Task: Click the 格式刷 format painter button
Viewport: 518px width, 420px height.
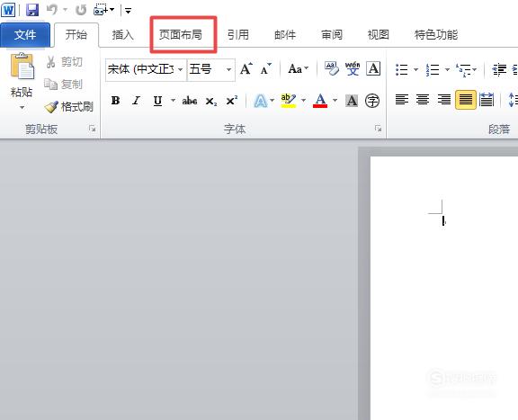Action: click(x=68, y=107)
